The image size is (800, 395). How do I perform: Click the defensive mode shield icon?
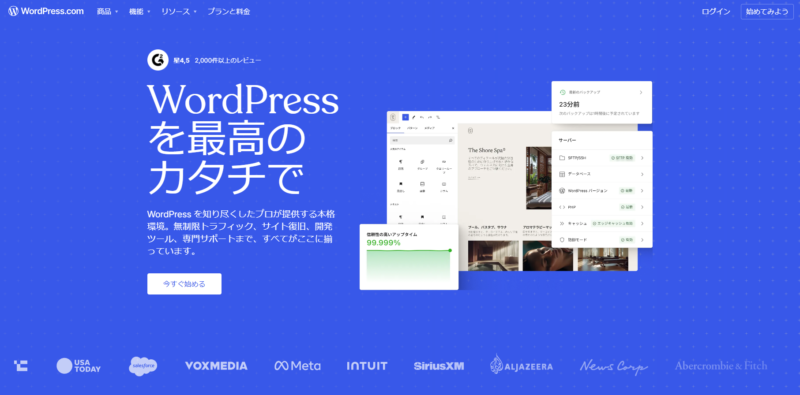(x=562, y=239)
